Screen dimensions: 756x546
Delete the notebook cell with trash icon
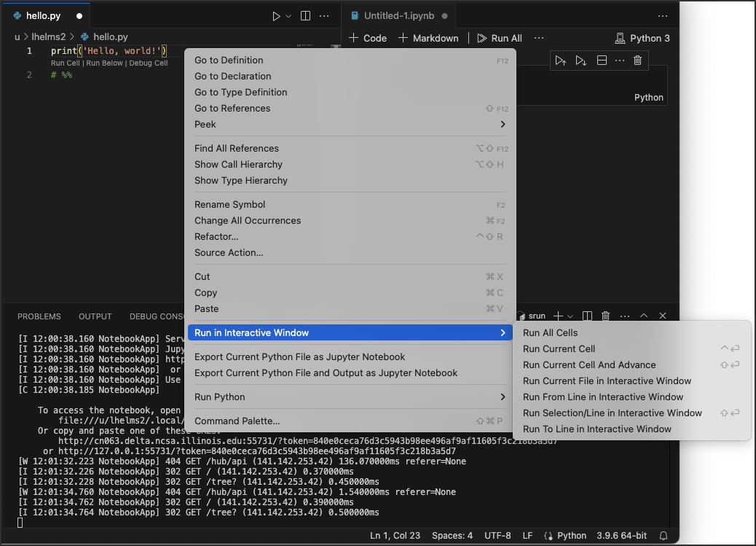tap(638, 61)
